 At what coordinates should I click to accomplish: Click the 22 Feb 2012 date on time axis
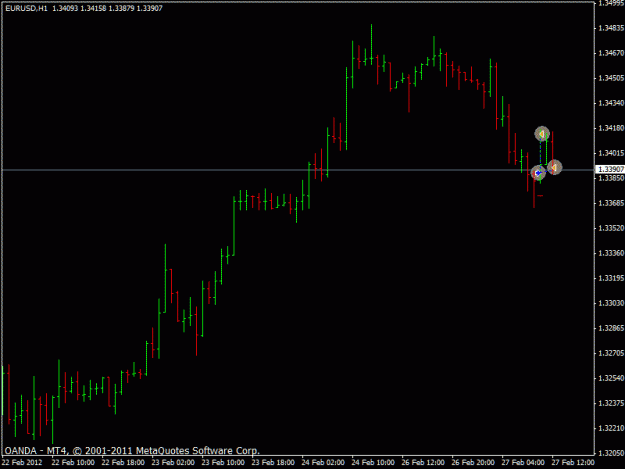pos(22,463)
